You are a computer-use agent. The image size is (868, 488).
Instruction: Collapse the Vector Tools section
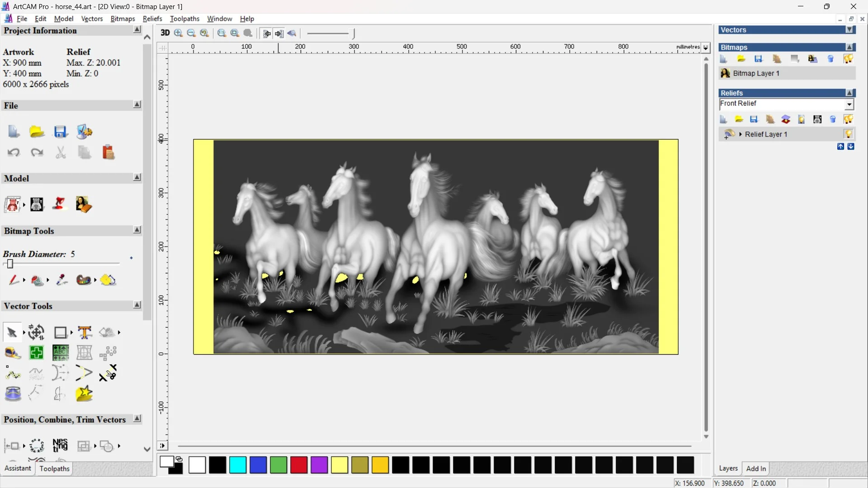[x=137, y=305]
